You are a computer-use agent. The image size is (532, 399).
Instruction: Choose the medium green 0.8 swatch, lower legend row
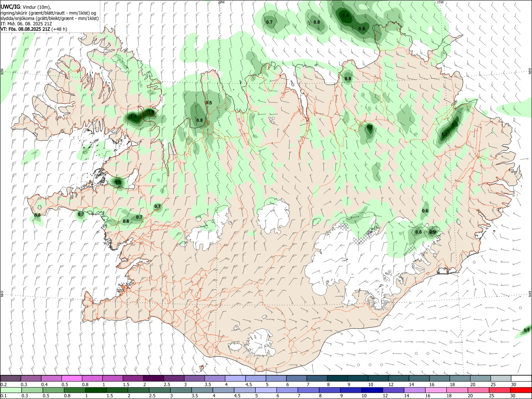(x=74, y=390)
